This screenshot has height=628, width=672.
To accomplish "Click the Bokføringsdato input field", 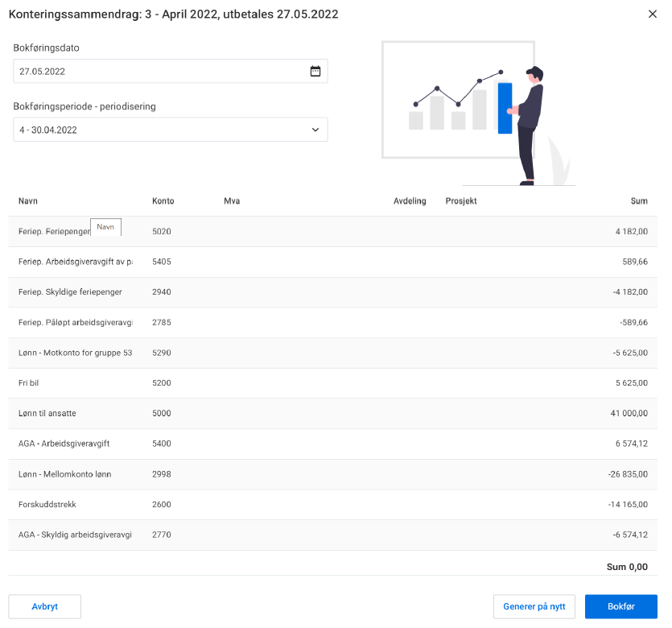I will click(161, 71).
